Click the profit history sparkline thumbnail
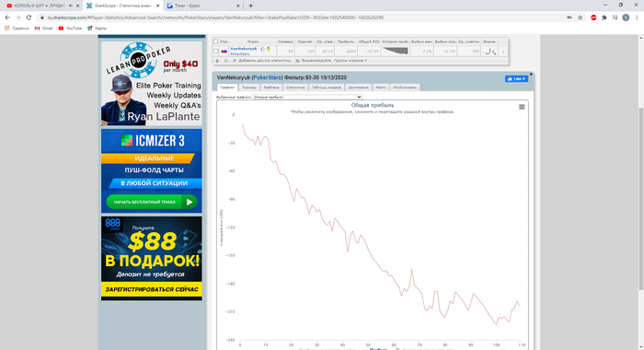This screenshot has height=350, width=644. coord(395,51)
